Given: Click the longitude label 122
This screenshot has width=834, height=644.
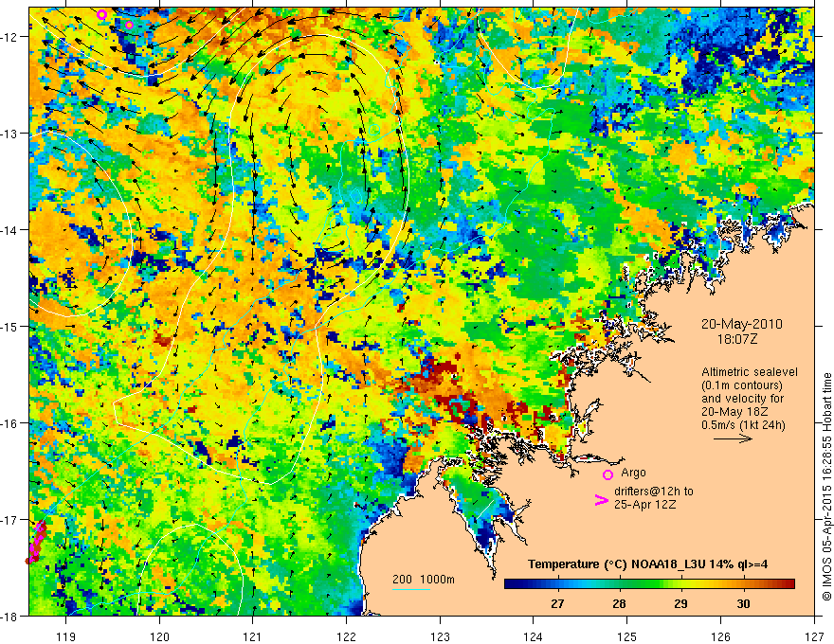Looking at the screenshot, I should click(346, 636).
